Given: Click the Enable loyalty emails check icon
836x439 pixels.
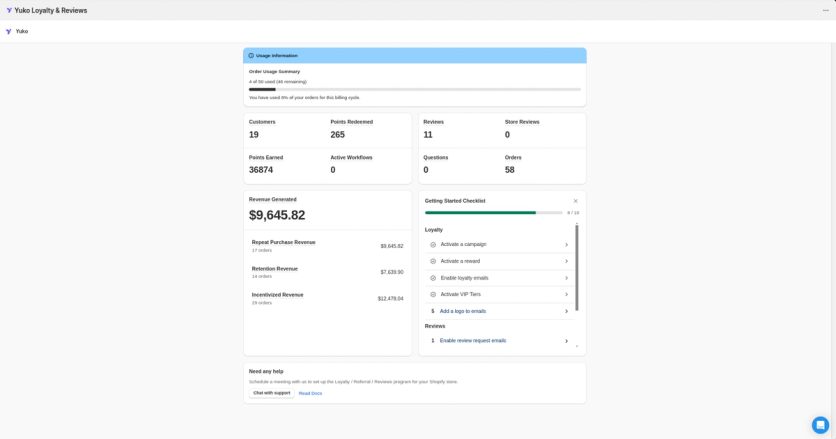Looking at the screenshot, I should (433, 278).
